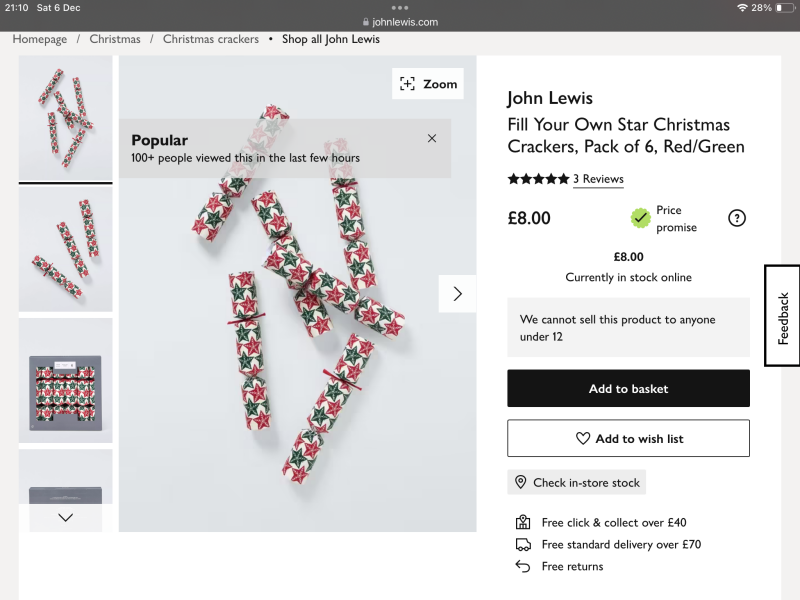Image resolution: width=800 pixels, height=600 pixels.
Task: Click the Free returns arrow icon
Action: (x=522, y=567)
